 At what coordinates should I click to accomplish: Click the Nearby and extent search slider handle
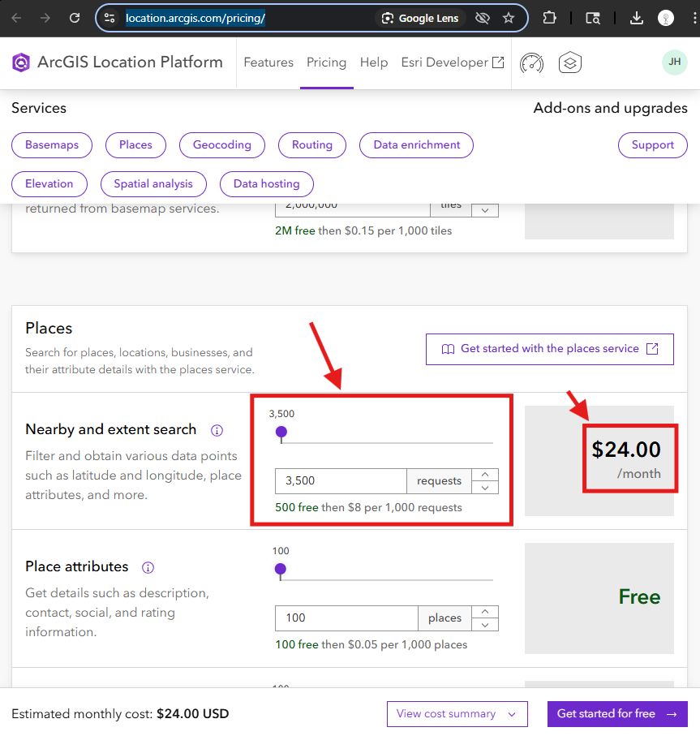pos(281,432)
